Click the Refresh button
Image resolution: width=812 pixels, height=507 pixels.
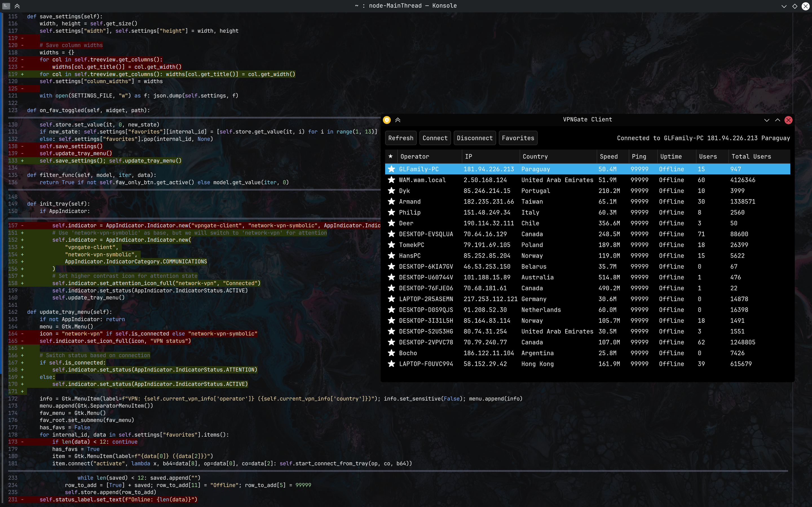[x=401, y=138]
